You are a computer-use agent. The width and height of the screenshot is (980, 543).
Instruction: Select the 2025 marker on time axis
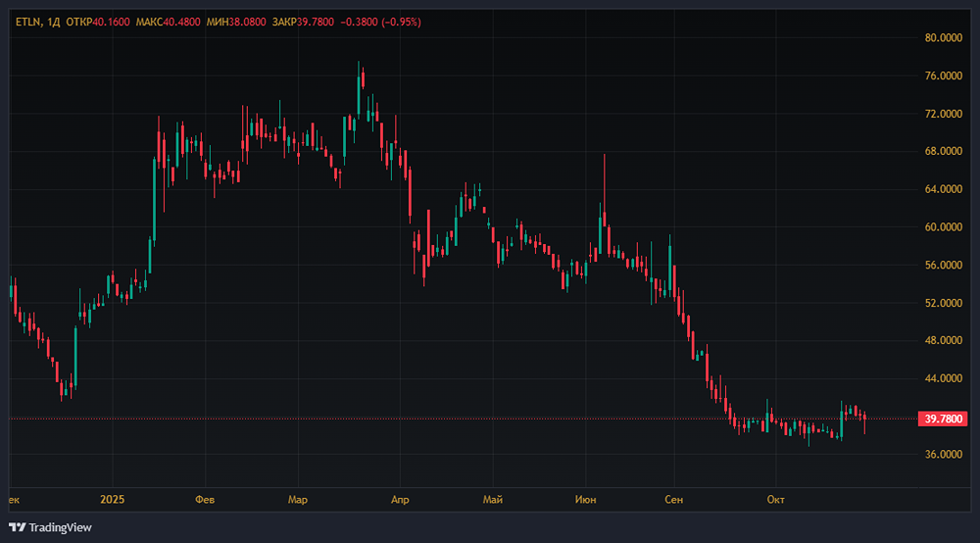(113, 499)
